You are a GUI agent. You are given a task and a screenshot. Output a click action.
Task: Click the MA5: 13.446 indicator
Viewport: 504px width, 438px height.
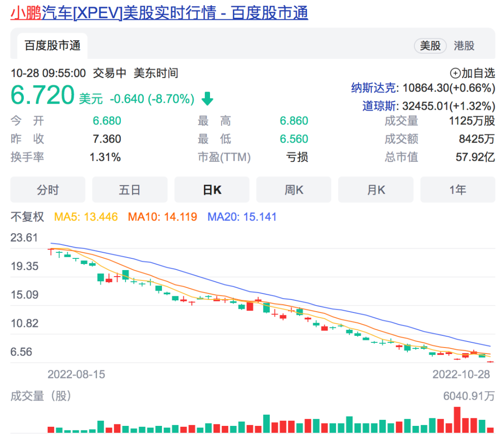(86, 216)
